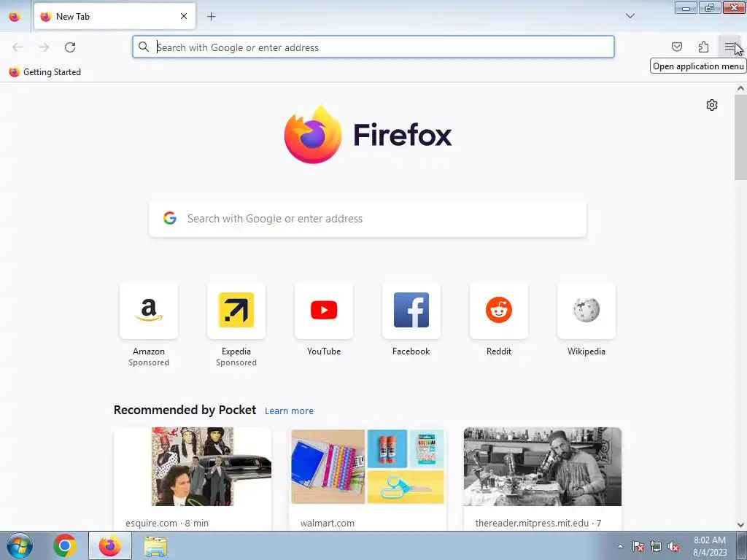Click the muted volume tray icon
Image resolution: width=747 pixels, height=560 pixels.
[x=673, y=546]
